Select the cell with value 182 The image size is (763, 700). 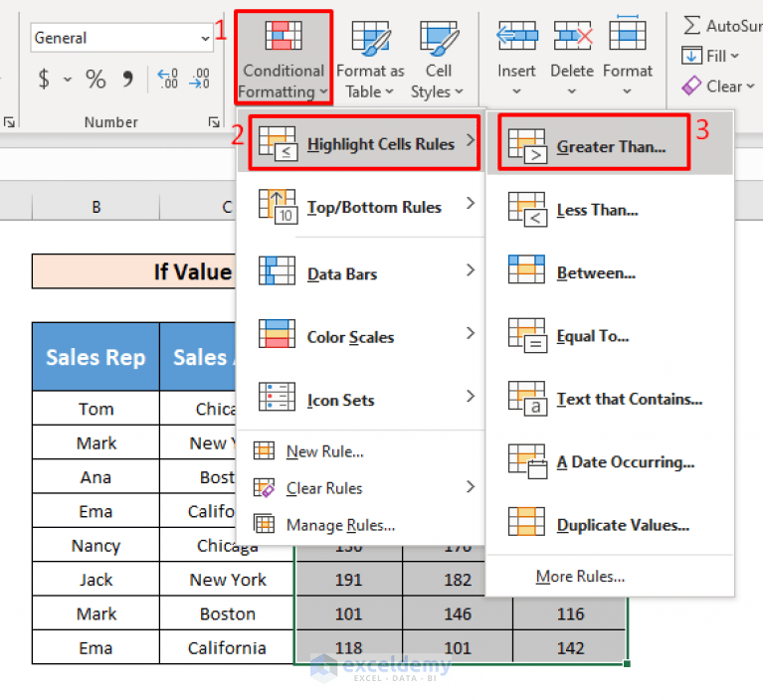click(458, 580)
